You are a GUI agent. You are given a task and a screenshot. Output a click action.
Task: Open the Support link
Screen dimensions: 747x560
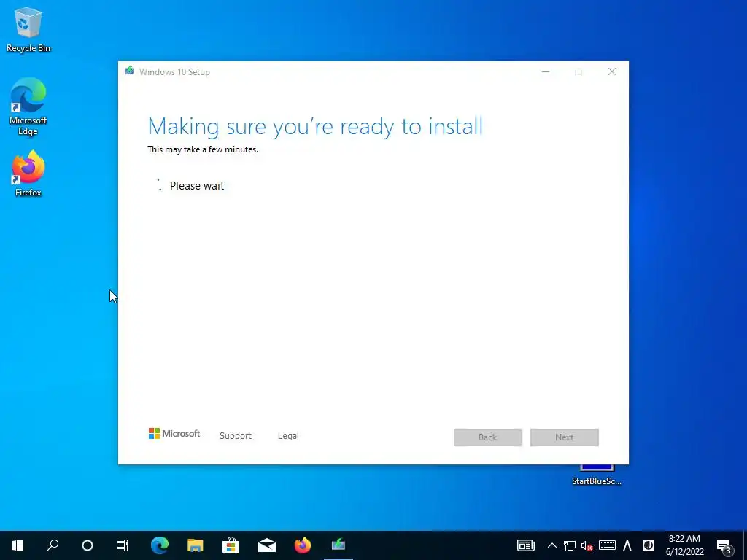point(236,436)
